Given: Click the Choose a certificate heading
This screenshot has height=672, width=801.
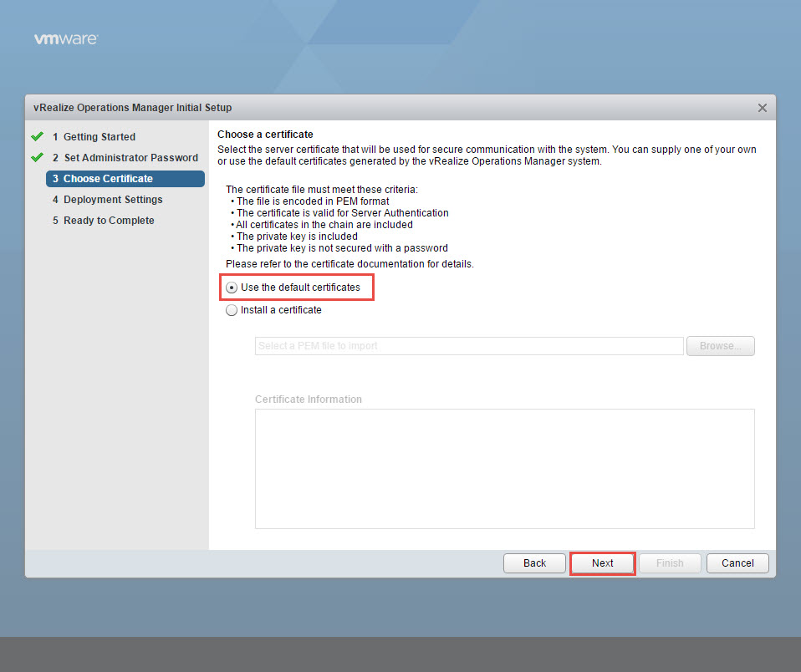Looking at the screenshot, I should pos(265,134).
